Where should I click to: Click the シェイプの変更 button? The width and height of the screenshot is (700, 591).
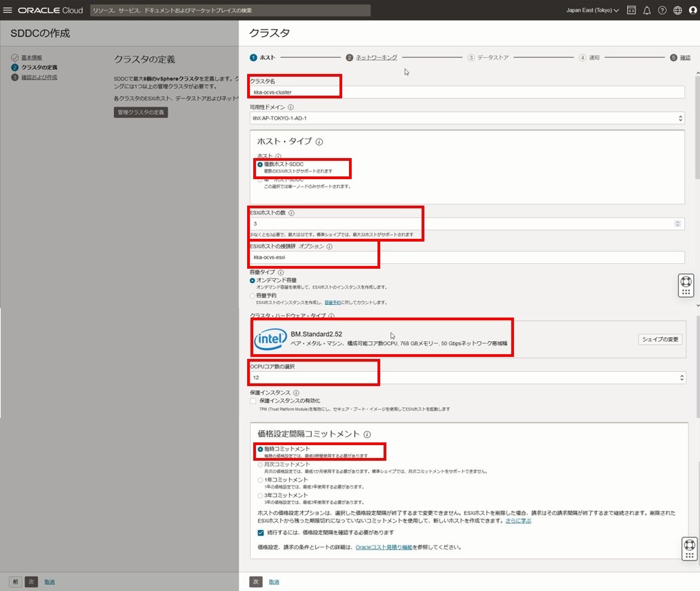(x=660, y=339)
